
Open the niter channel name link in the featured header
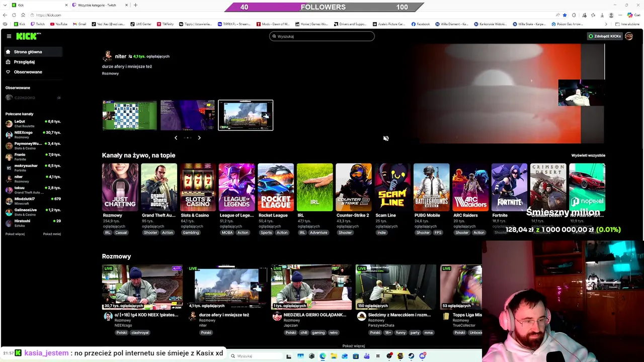click(120, 56)
